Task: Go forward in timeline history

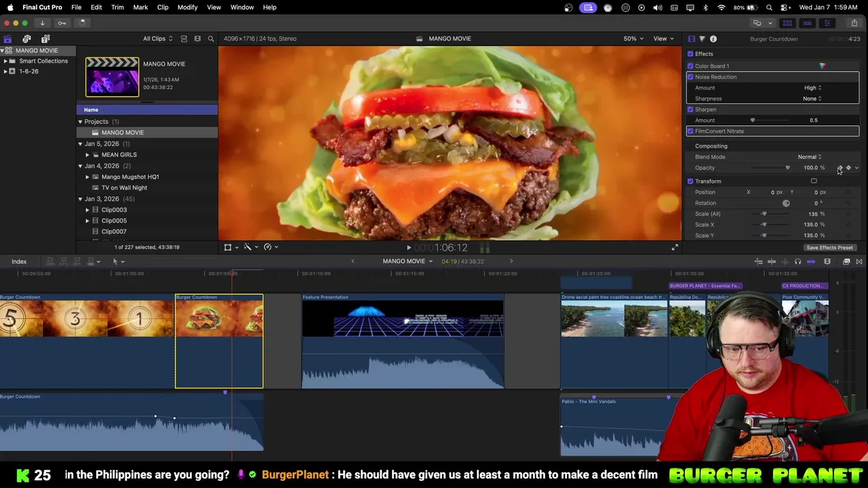Action: pyautogui.click(x=511, y=261)
